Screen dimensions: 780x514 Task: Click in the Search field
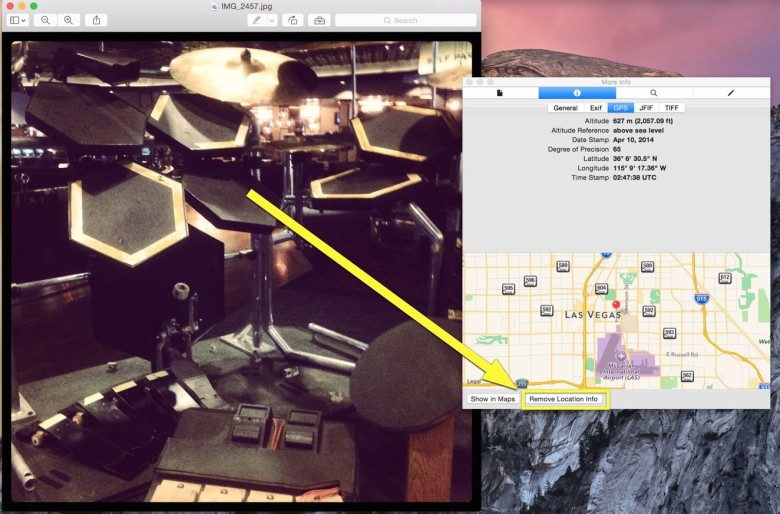click(405, 20)
